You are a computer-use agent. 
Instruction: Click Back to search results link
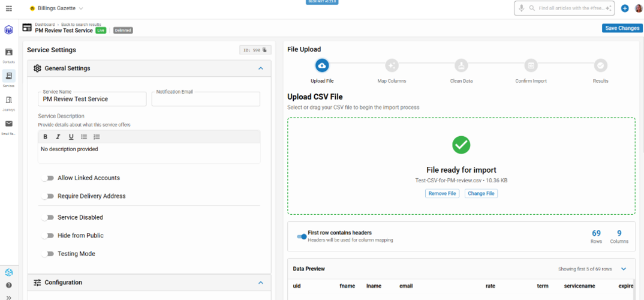point(82,25)
